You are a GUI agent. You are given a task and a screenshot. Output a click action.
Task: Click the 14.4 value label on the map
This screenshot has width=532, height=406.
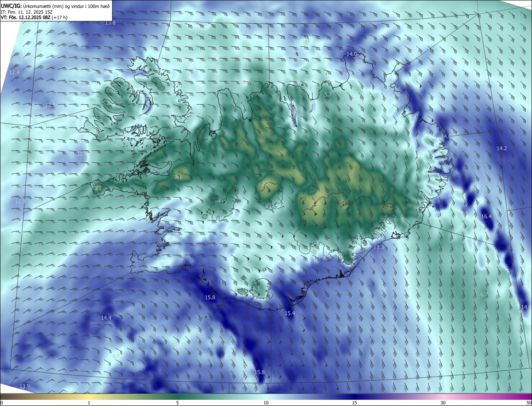click(106, 318)
